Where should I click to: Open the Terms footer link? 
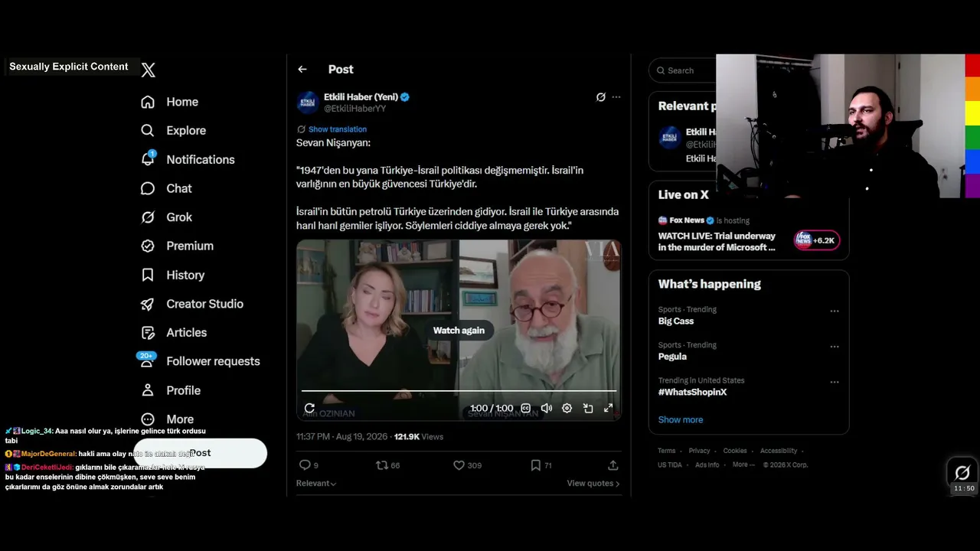pyautogui.click(x=667, y=451)
